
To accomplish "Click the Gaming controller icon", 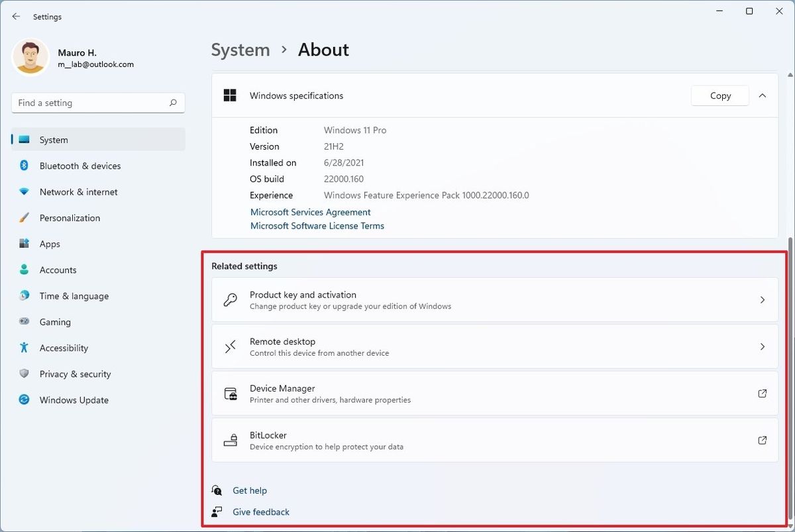I will 25,322.
